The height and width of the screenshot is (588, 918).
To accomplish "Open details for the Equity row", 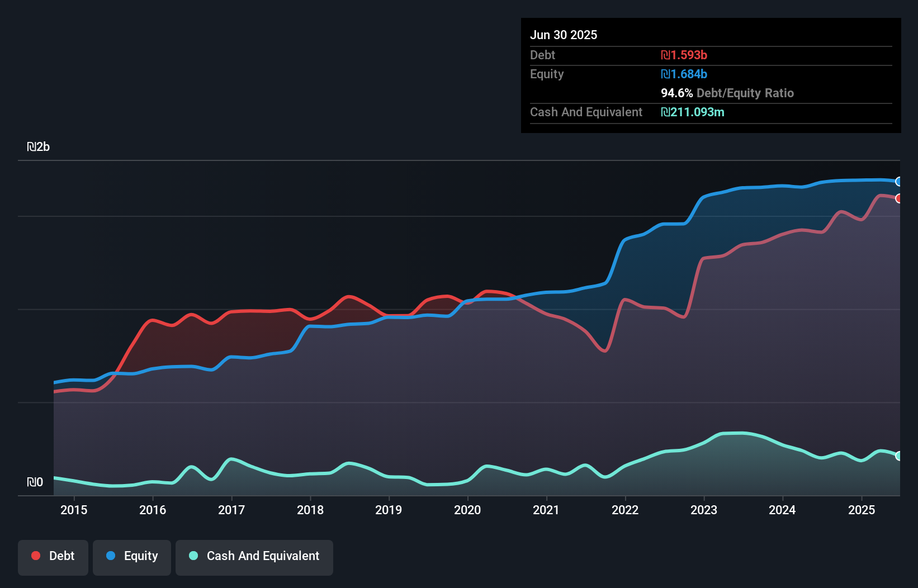I will tap(547, 74).
